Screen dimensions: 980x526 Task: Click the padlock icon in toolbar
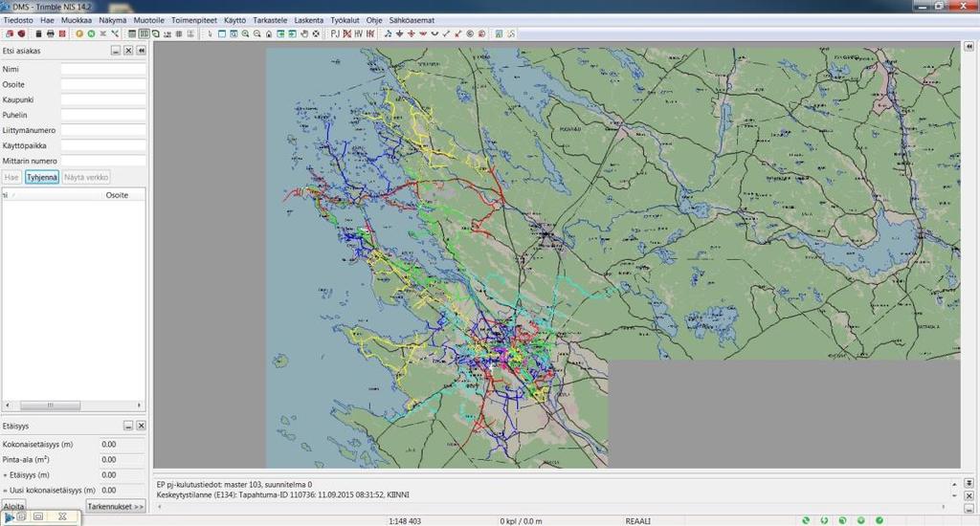pos(269,33)
